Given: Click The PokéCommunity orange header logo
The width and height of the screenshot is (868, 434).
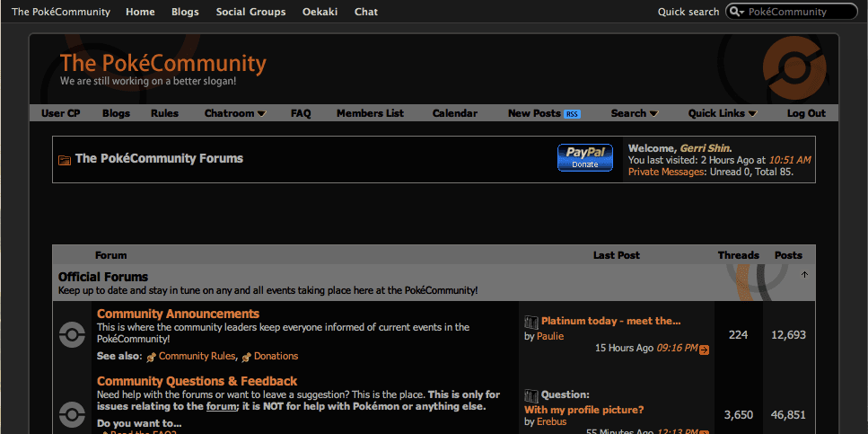Looking at the screenshot, I should pos(162,64).
